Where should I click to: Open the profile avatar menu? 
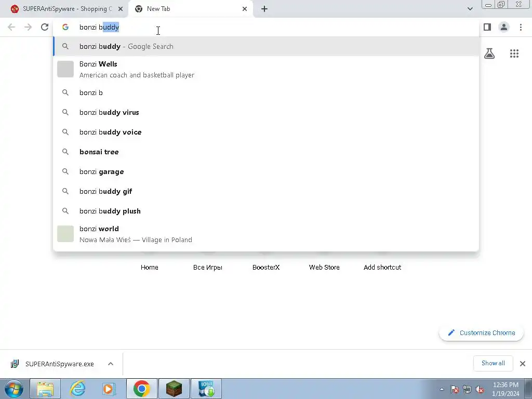click(504, 27)
